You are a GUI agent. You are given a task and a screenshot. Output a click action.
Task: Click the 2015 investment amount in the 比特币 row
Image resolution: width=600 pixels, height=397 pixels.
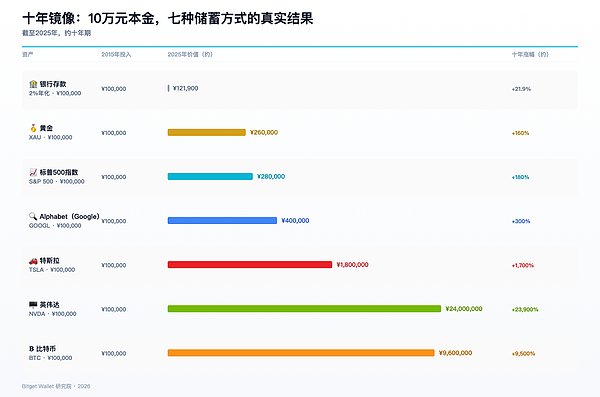(x=114, y=354)
